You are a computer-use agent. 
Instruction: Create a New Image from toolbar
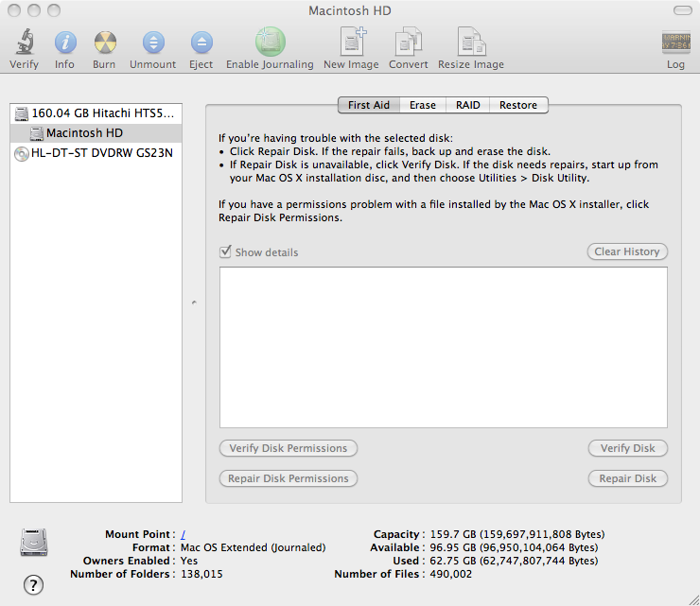pyautogui.click(x=353, y=41)
